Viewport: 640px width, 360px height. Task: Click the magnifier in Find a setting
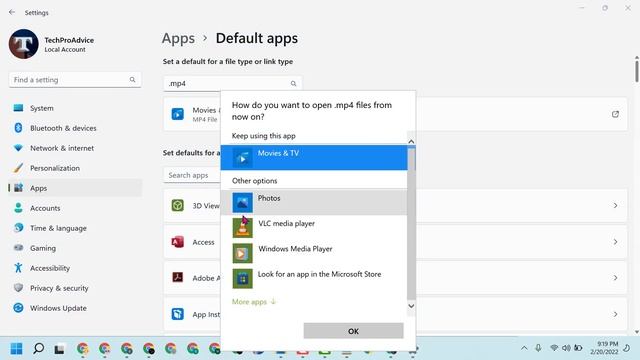(132, 80)
